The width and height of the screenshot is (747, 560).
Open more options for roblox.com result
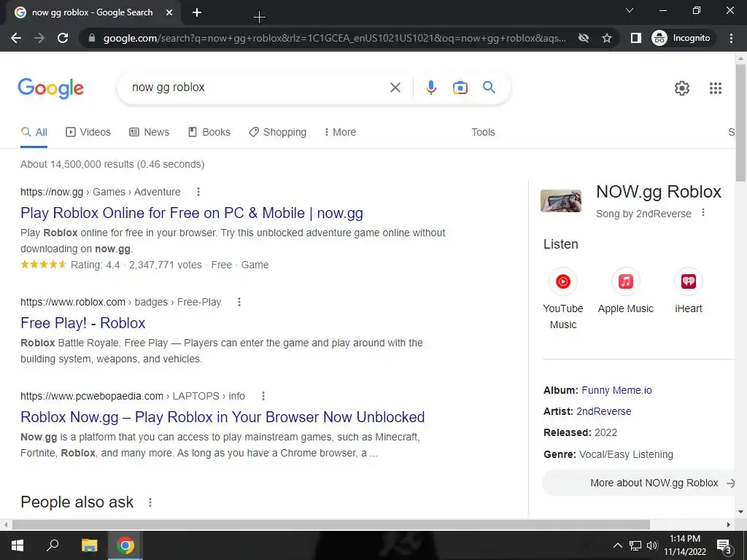coord(239,302)
